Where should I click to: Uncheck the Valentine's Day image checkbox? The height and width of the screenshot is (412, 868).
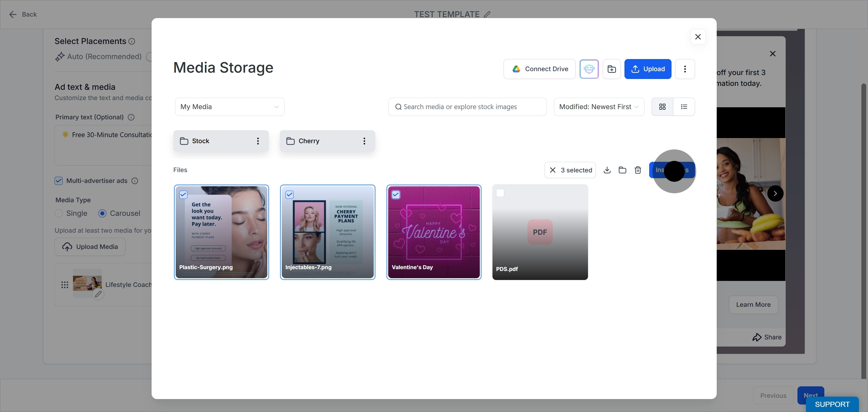click(x=396, y=195)
